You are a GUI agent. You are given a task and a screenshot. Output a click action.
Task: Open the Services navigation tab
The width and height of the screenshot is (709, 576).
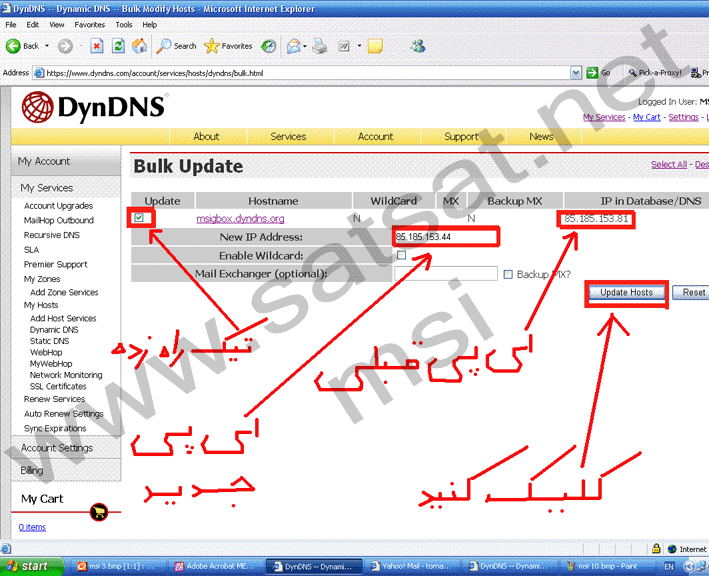(288, 137)
